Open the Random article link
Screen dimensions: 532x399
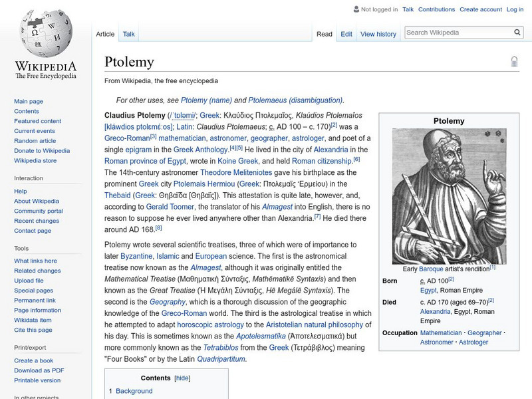35,141
